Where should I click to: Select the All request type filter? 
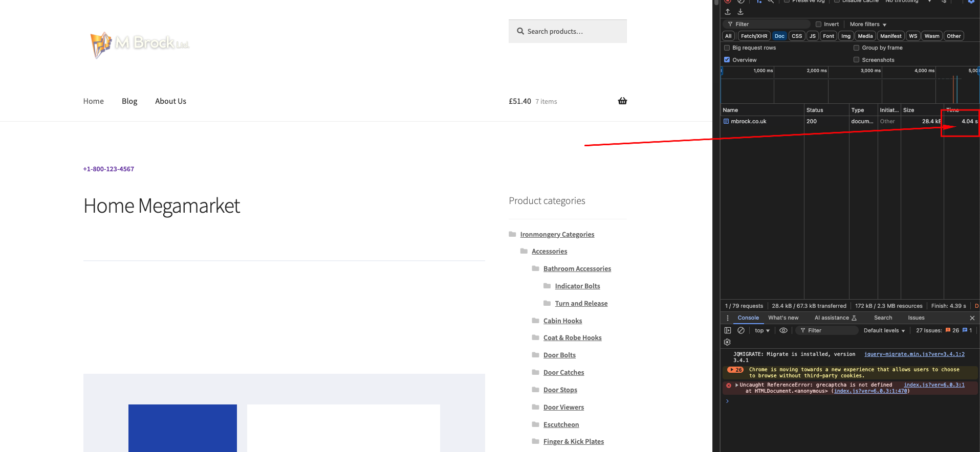[728, 36]
